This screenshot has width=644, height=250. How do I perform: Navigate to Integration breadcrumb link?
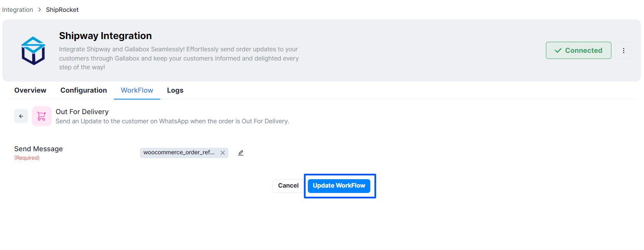click(18, 10)
